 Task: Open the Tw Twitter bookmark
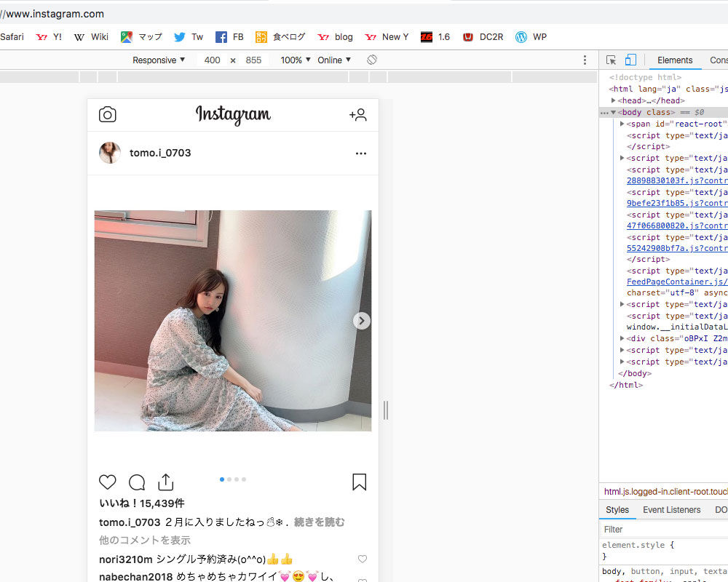pos(189,36)
